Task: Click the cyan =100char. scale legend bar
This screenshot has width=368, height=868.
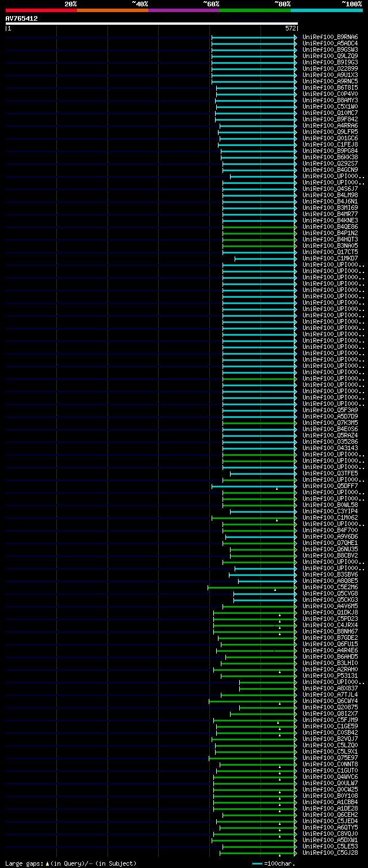Action: (x=257, y=863)
